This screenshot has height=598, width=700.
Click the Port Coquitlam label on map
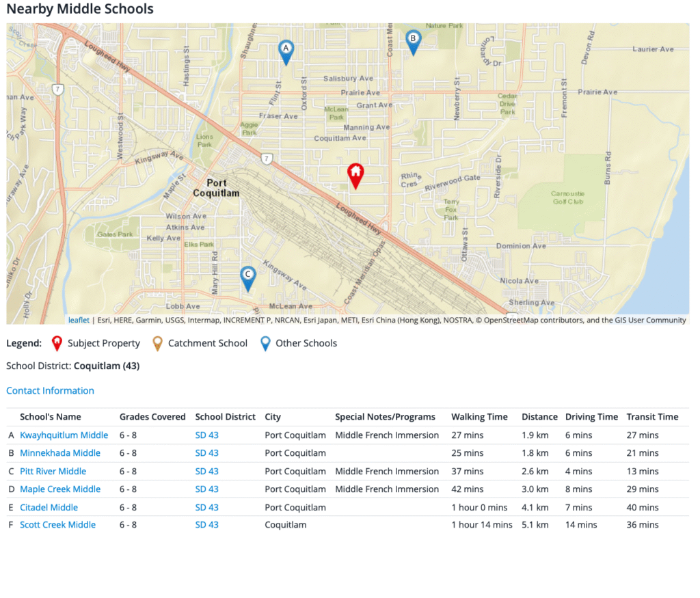(x=216, y=188)
